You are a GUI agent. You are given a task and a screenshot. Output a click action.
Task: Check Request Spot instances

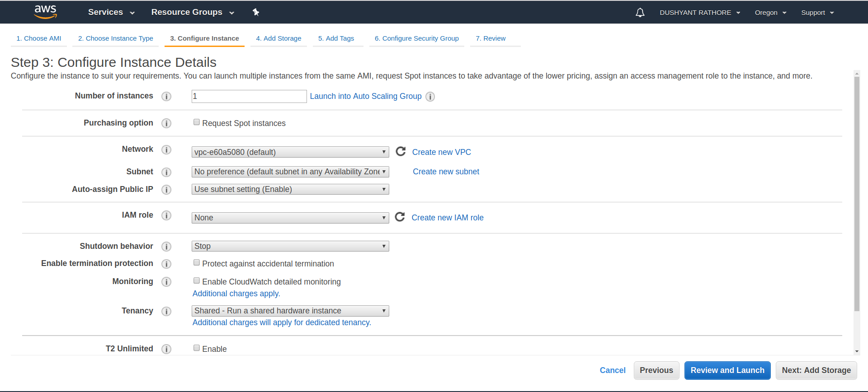coord(197,122)
